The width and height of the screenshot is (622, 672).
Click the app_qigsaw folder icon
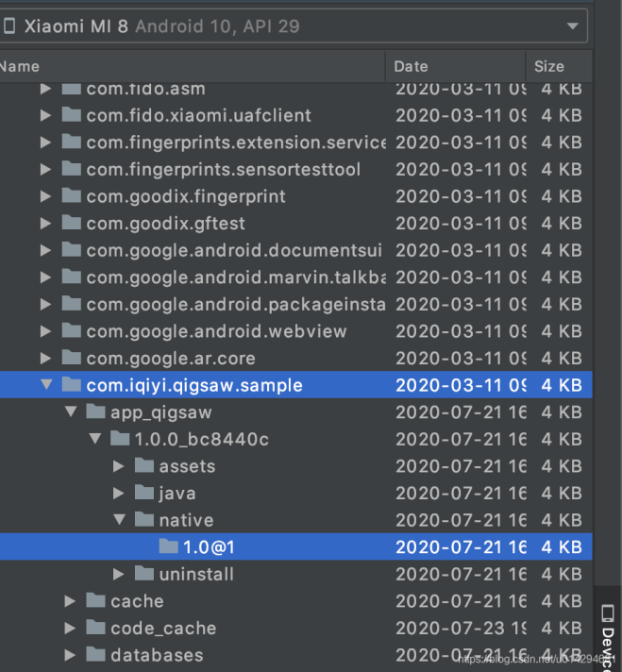(95, 412)
